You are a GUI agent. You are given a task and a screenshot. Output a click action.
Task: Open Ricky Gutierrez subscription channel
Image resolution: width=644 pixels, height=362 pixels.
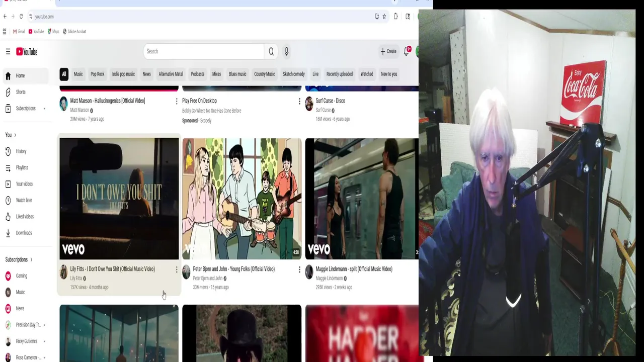(x=25, y=341)
